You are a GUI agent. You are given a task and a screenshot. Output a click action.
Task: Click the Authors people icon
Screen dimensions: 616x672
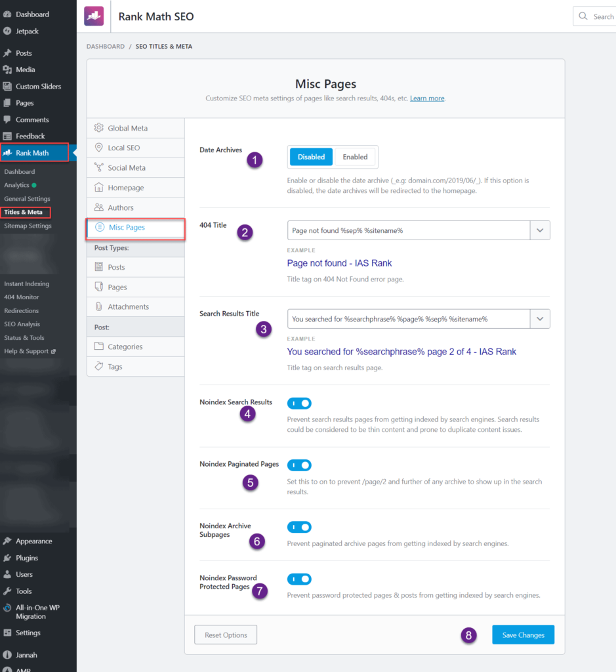99,207
